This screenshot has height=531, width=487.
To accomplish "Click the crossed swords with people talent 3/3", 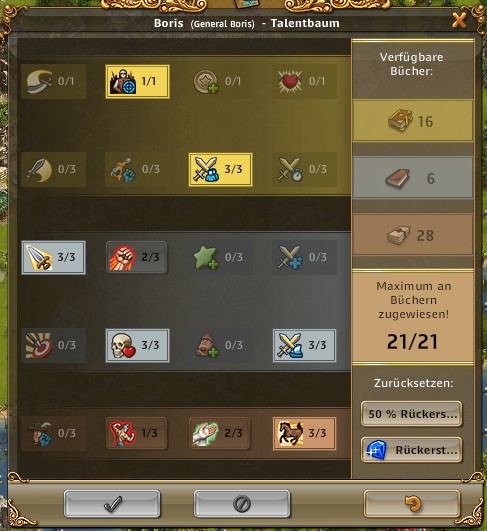I will point(220,169).
